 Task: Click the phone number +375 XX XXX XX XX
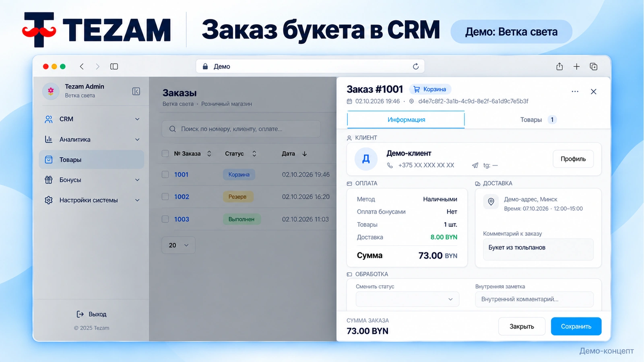point(426,165)
